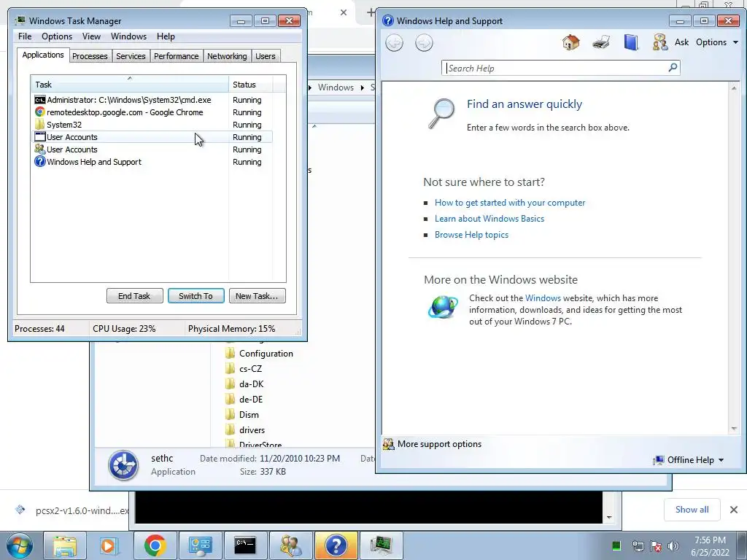Click the search magnifier in Search Help box
Image resolution: width=747 pixels, height=560 pixels.
[x=673, y=68]
